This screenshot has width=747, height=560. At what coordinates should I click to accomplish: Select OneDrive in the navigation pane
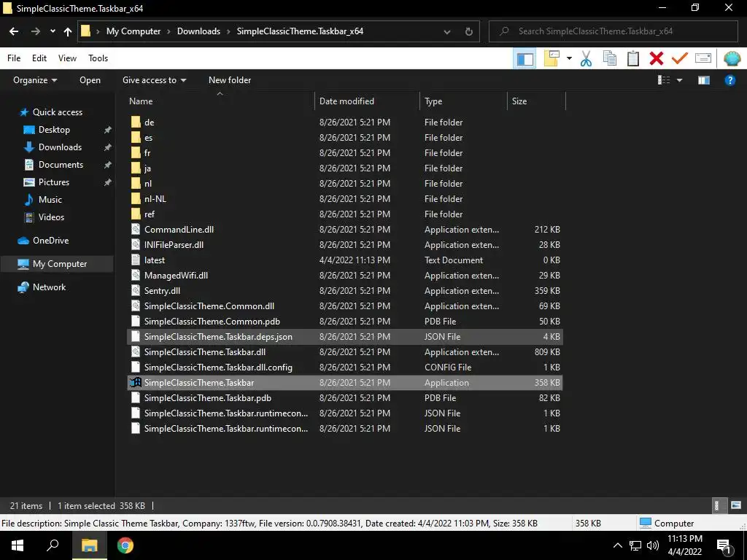pyautogui.click(x=50, y=241)
